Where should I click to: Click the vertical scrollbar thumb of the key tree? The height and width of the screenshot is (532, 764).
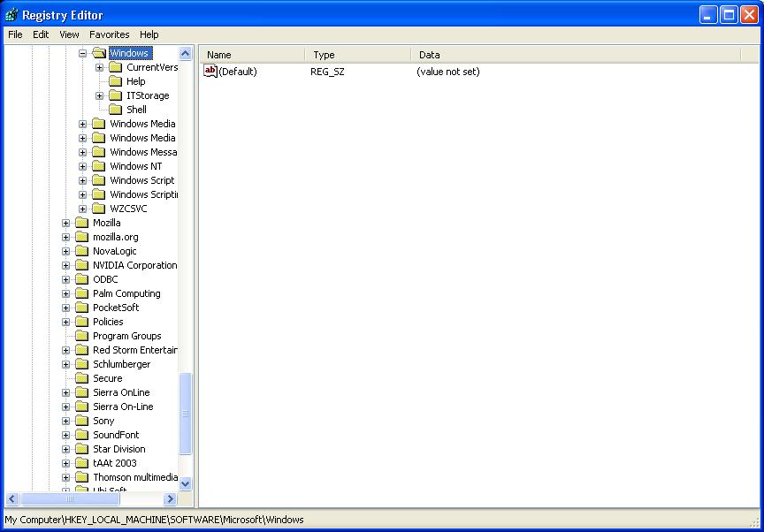click(x=186, y=414)
